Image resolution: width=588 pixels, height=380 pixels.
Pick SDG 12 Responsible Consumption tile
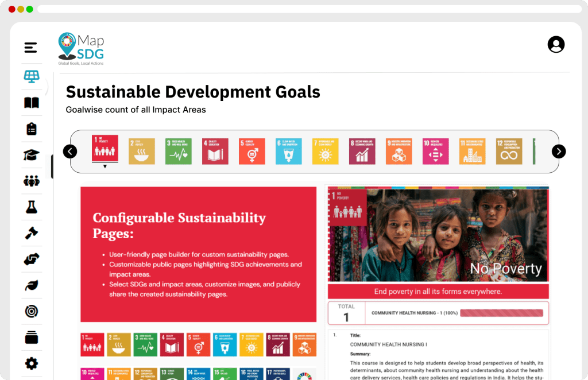(509, 152)
